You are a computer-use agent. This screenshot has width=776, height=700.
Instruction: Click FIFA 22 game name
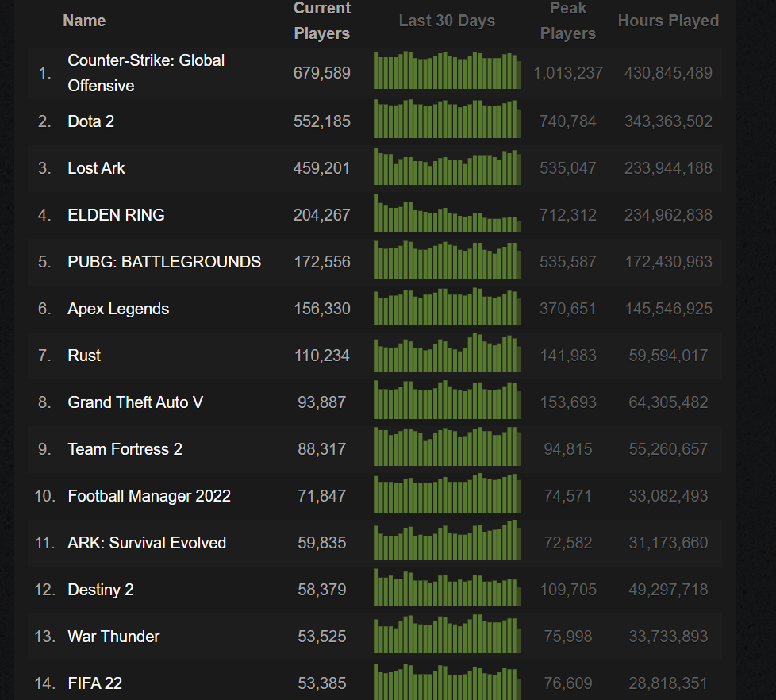coord(94,683)
